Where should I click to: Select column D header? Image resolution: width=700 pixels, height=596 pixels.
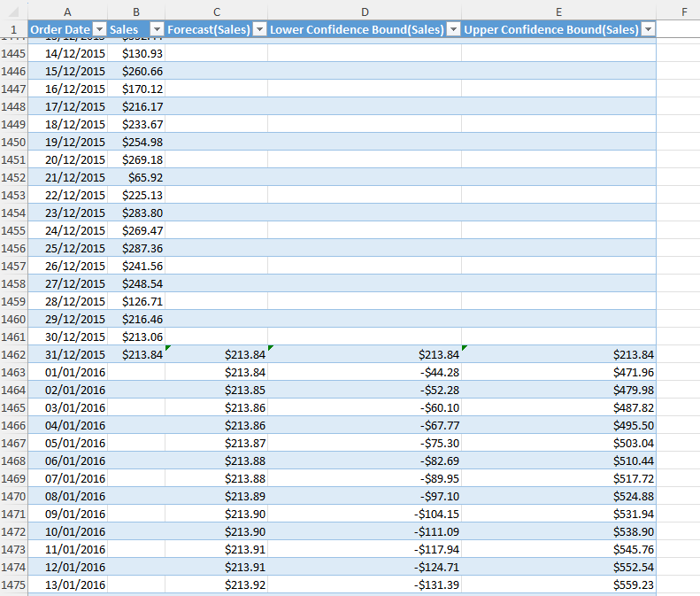pos(365,11)
